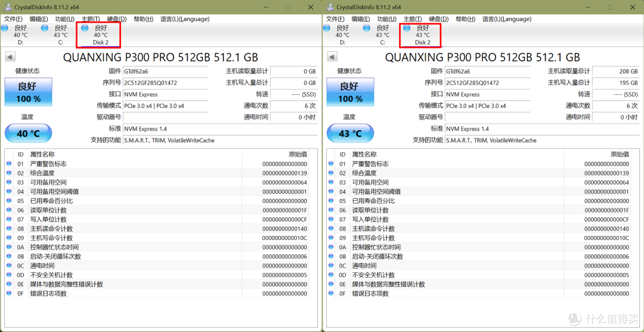
Task: Click the previous-disk arrow in left window
Action: coord(11,57)
